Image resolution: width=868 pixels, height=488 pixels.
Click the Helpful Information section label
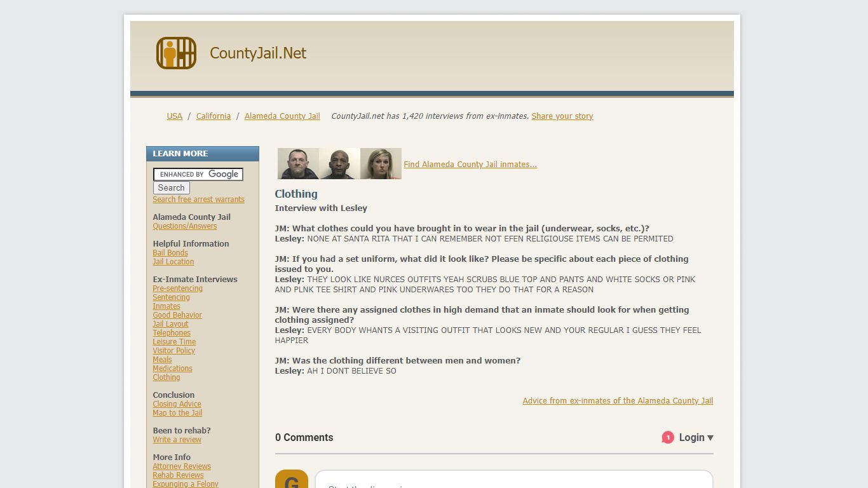pyautogui.click(x=191, y=244)
